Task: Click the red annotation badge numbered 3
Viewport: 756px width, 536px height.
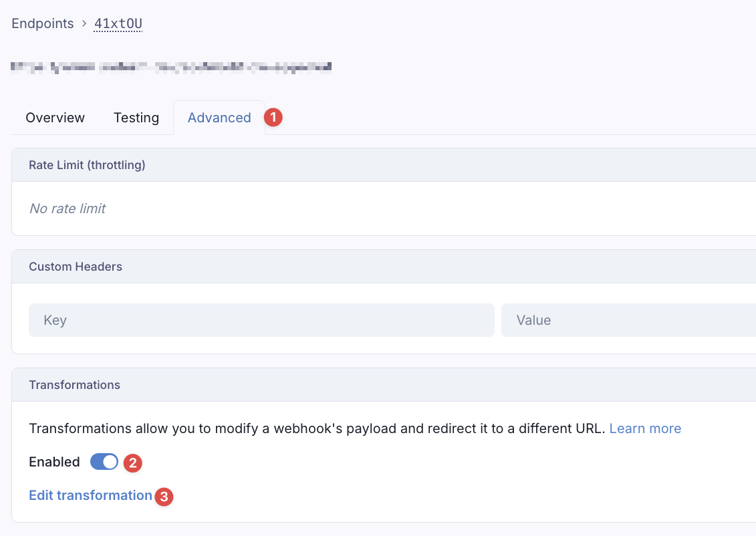Action: pos(164,497)
